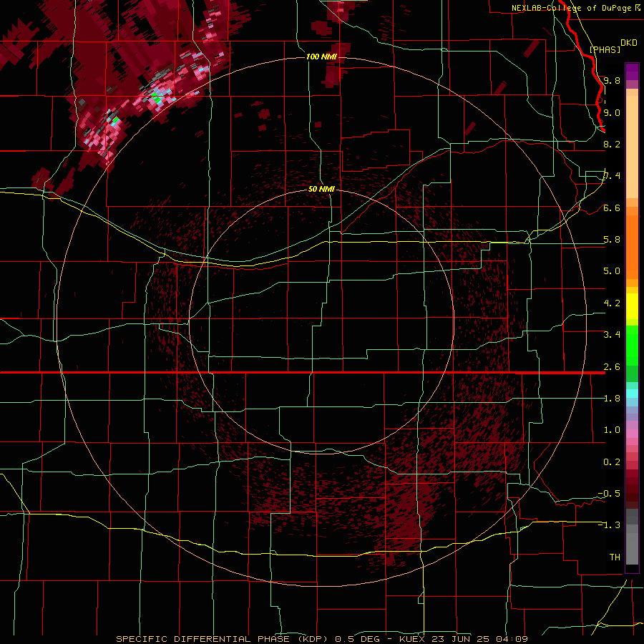
Task: Click the TH threshold legend label
Action: click(x=615, y=557)
